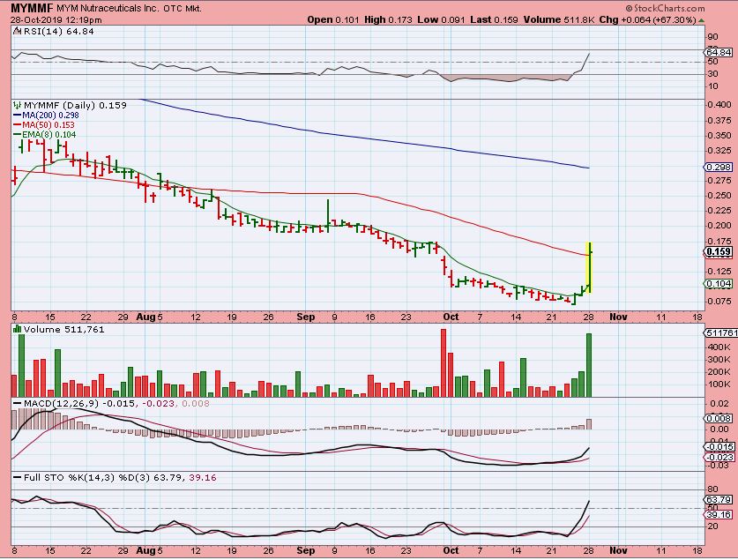Viewport: 738px width, 560px height.
Task: Click the 80 level on stochastic axis
Action: (x=712, y=489)
